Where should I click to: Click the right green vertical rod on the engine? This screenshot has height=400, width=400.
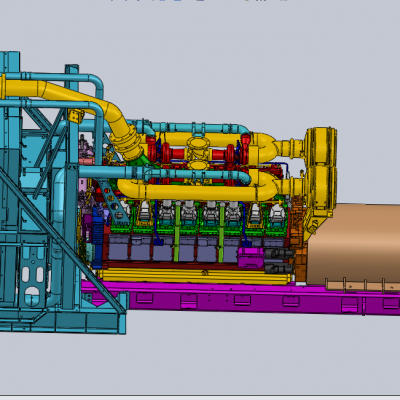click(x=221, y=231)
